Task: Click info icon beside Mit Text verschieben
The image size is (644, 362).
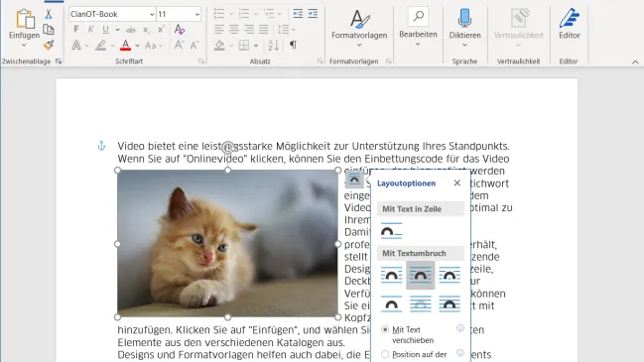Action: 460,328
